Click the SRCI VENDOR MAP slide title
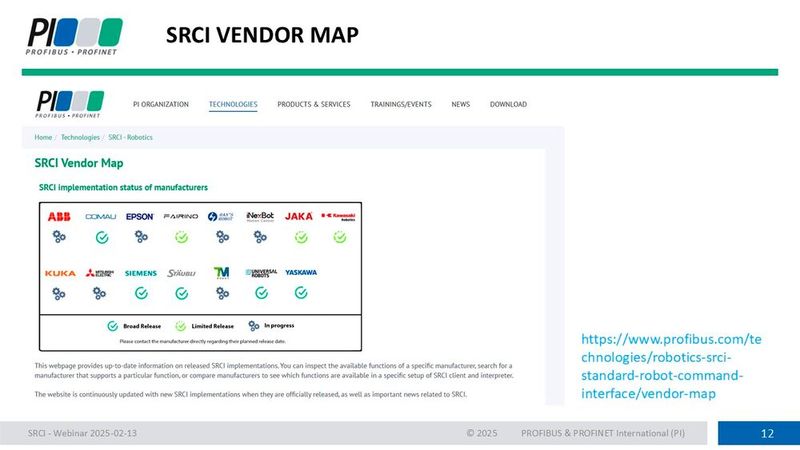Screen dimensions: 800x450 pos(262,35)
